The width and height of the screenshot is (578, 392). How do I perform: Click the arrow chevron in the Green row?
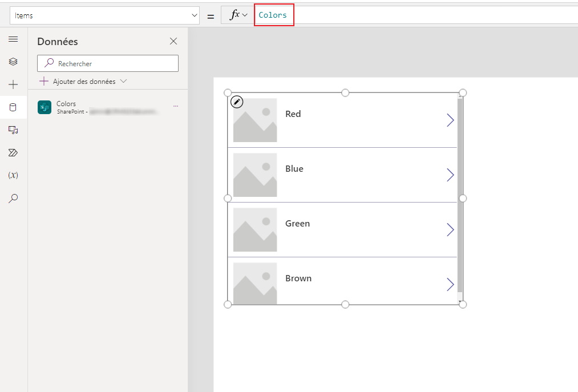point(450,230)
